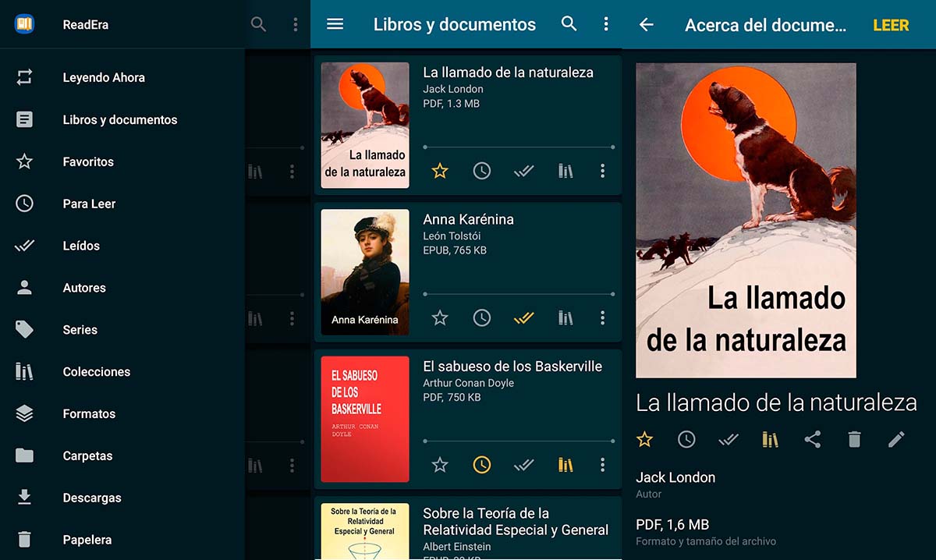Click the Descargas download icon in drawer

(24, 498)
